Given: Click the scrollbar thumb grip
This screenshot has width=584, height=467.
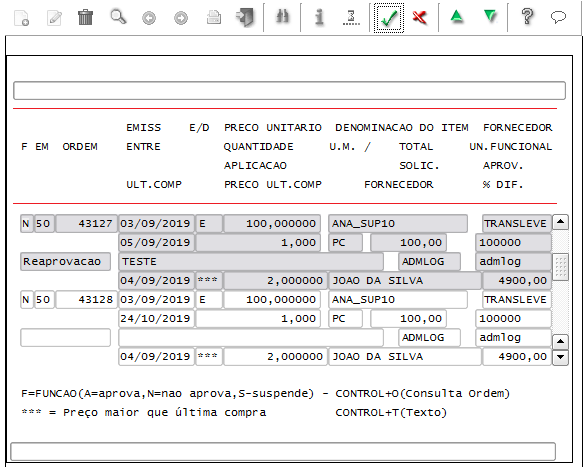Looking at the screenshot, I should 560,267.
